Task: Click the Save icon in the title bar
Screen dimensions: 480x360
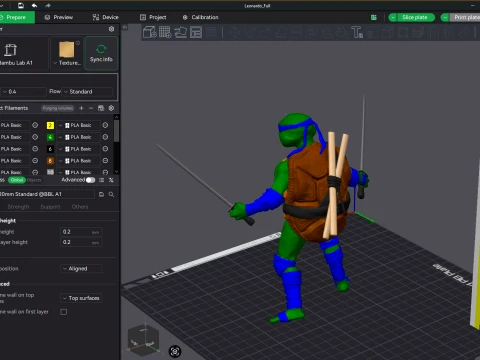Action: click(21, 5)
